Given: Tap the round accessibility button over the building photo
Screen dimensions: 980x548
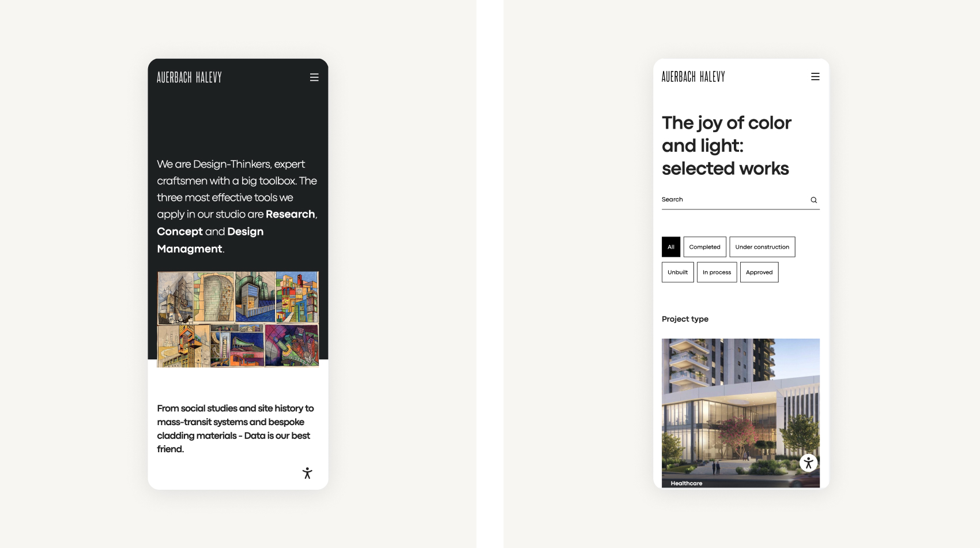Looking at the screenshot, I should [x=808, y=463].
